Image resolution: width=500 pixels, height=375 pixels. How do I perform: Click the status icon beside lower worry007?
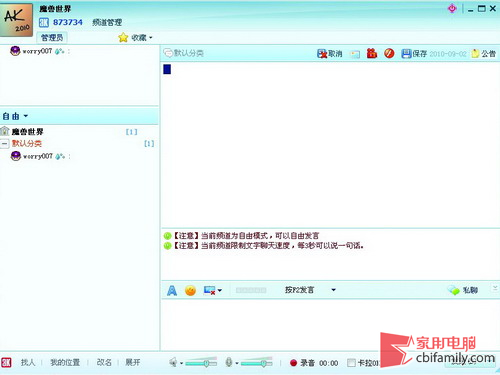(x=60, y=156)
